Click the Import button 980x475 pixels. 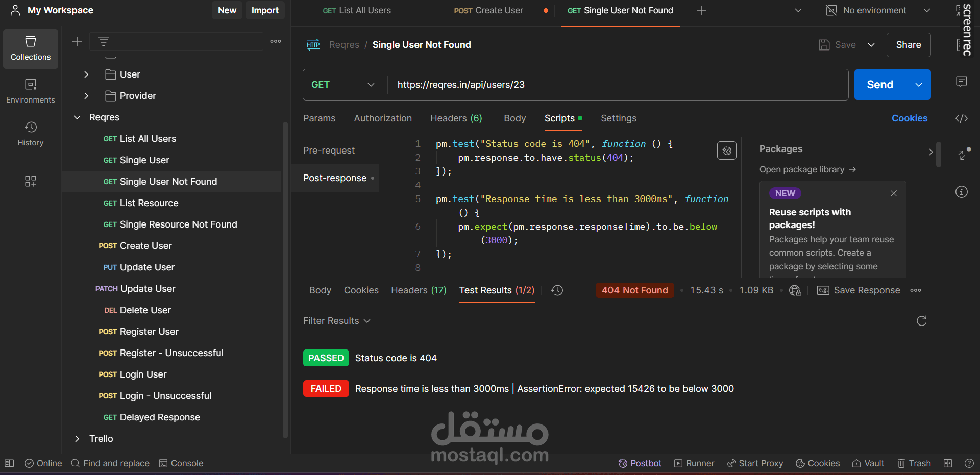[265, 10]
